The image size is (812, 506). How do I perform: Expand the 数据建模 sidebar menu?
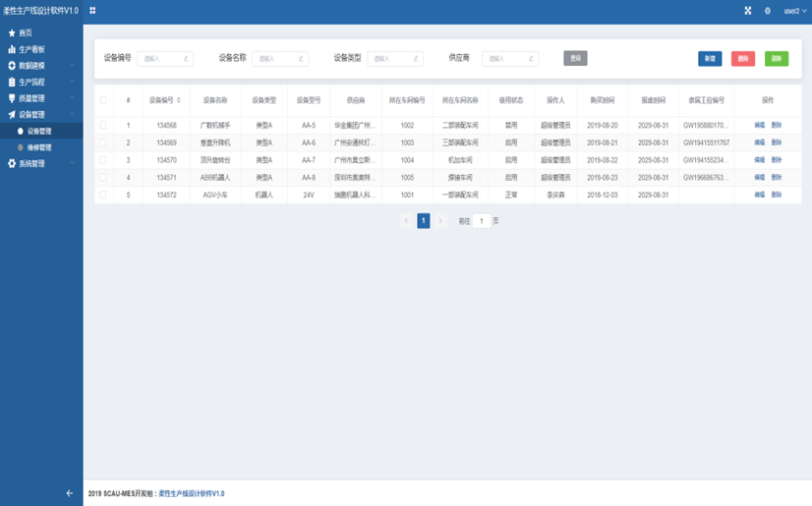[39, 66]
